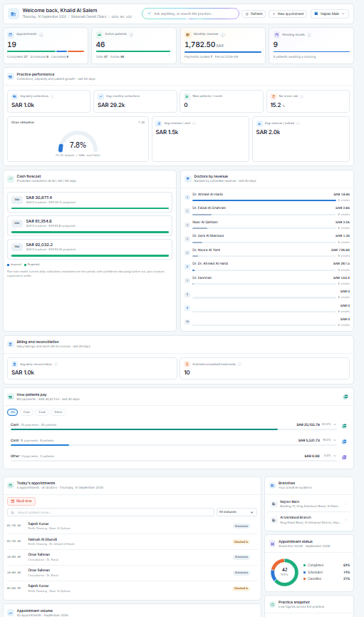
Task: Click the info icon next to Appointments
Action: pyautogui.click(x=41, y=35)
